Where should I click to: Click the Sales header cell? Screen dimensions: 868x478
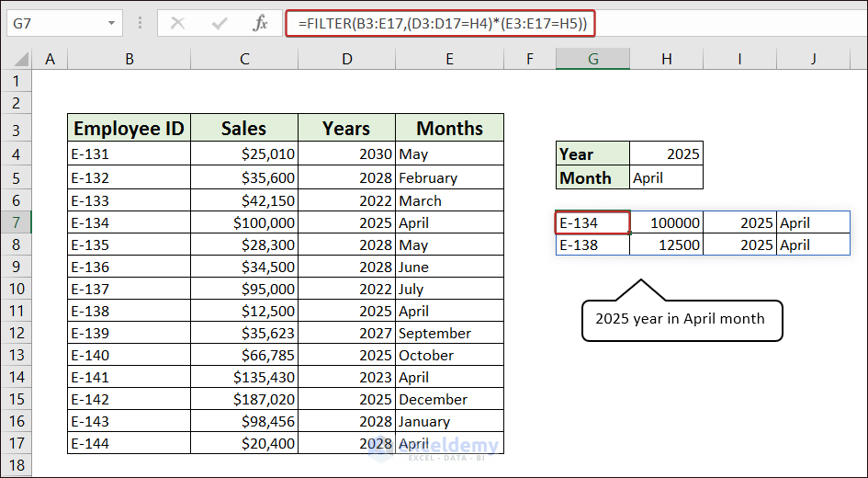coord(244,128)
